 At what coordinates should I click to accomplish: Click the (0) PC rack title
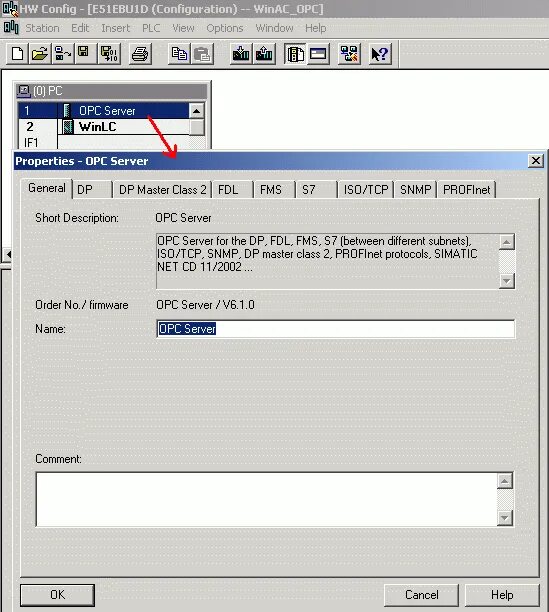click(48, 91)
